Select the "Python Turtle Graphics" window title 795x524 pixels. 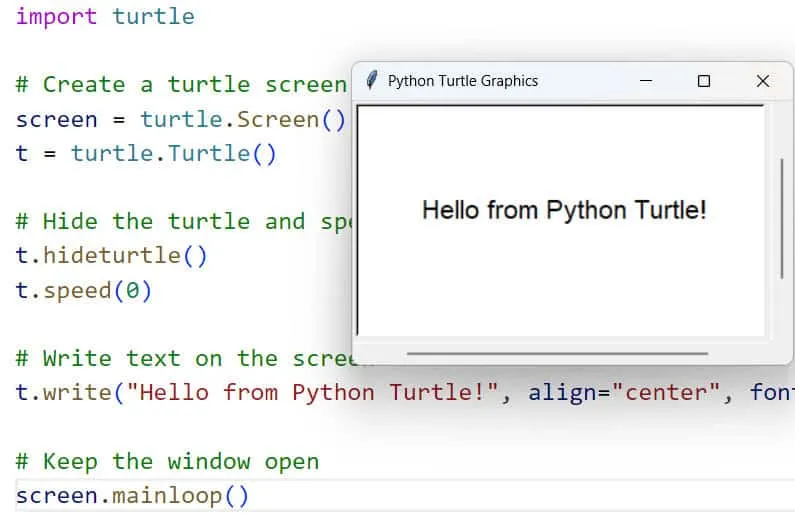[462, 81]
